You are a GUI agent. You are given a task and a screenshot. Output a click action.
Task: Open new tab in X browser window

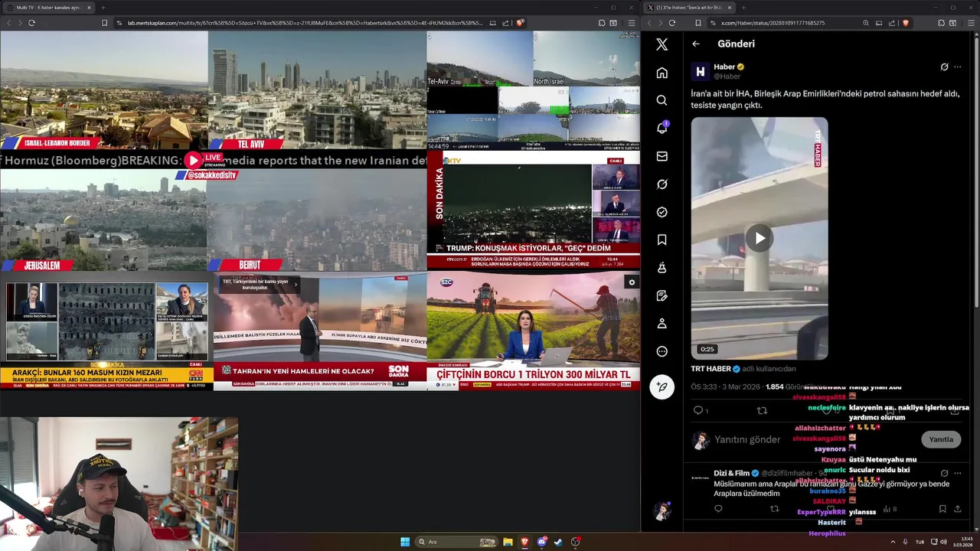743,8
